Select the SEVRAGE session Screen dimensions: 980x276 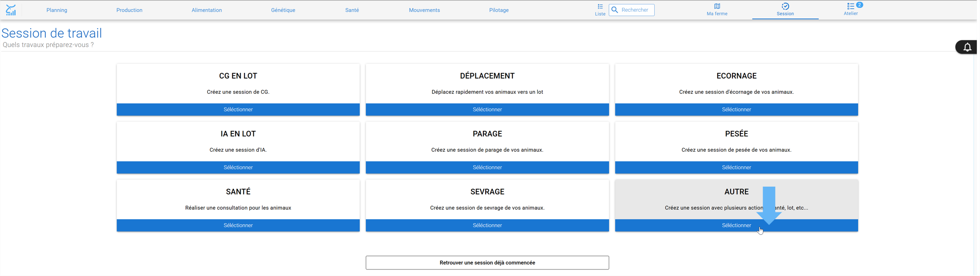[487, 225]
